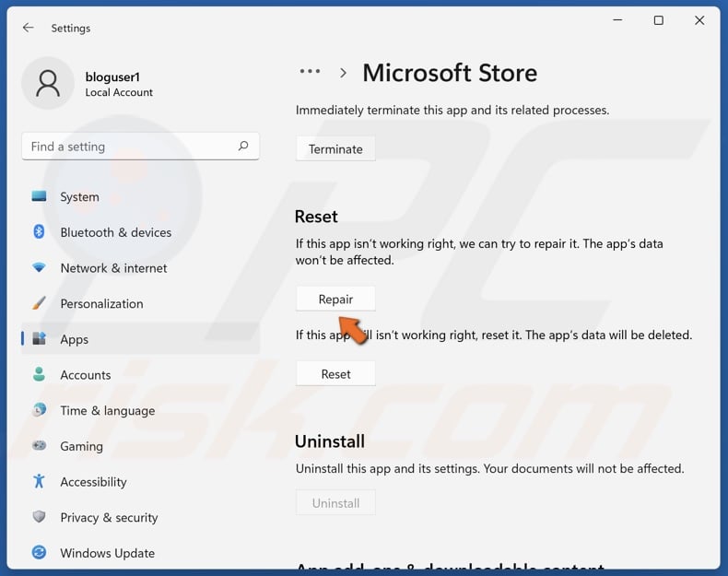Click the Accessibility figure icon
This screenshot has height=576, width=728.
pyautogui.click(x=39, y=481)
